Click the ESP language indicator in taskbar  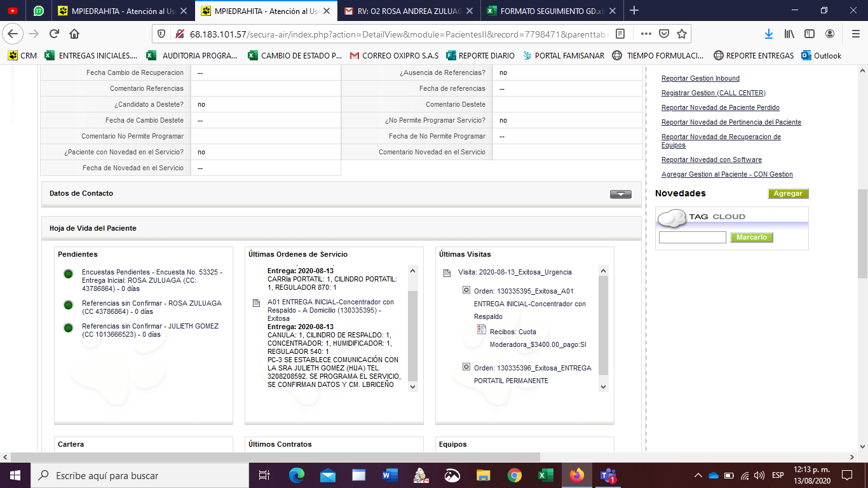[777, 475]
